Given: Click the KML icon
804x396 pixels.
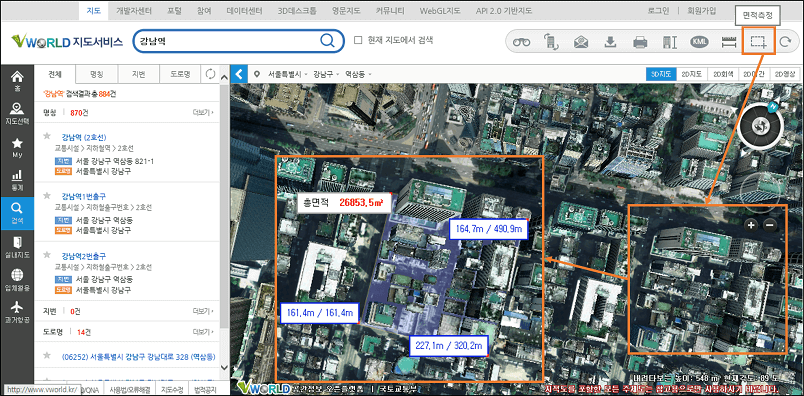Looking at the screenshot, I should click(x=699, y=42).
